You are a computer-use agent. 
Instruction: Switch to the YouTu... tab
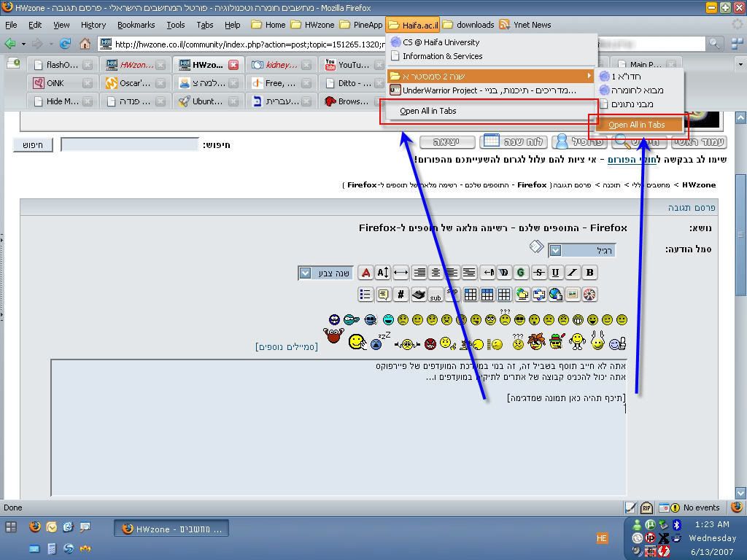354,65
